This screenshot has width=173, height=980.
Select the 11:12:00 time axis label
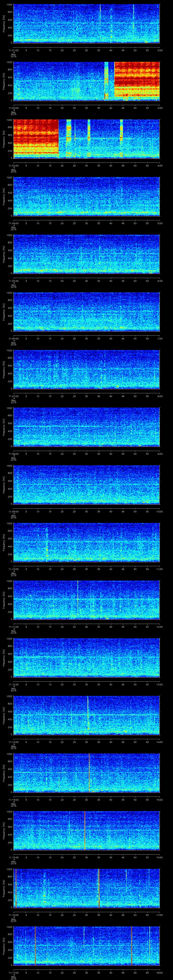pos(14,684)
